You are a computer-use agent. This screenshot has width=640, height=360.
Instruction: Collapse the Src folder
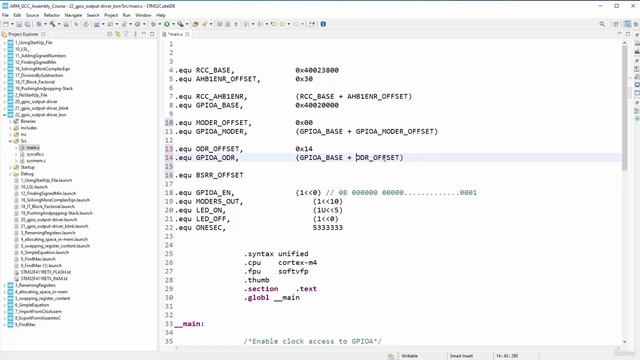tap(10, 141)
